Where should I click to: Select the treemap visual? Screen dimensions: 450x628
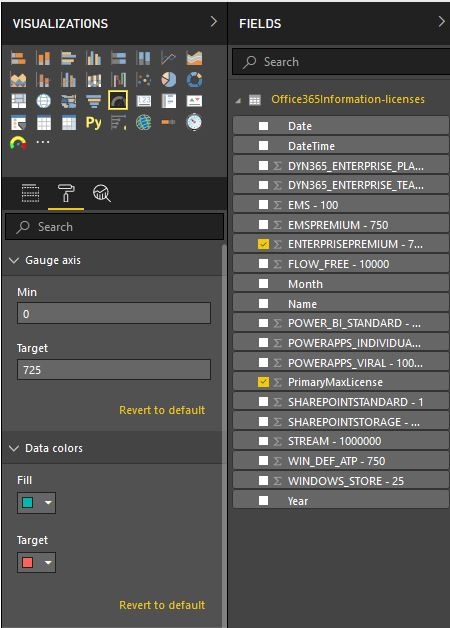pos(18,101)
